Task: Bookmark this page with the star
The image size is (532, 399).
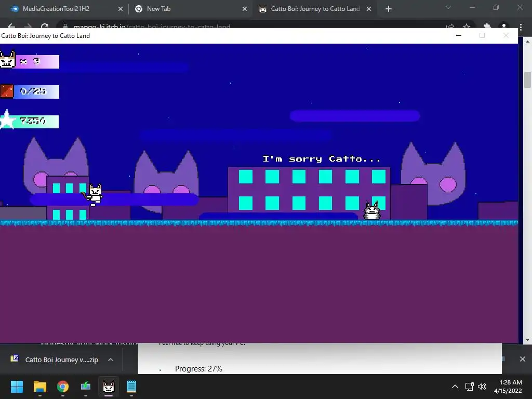Action: point(467,26)
